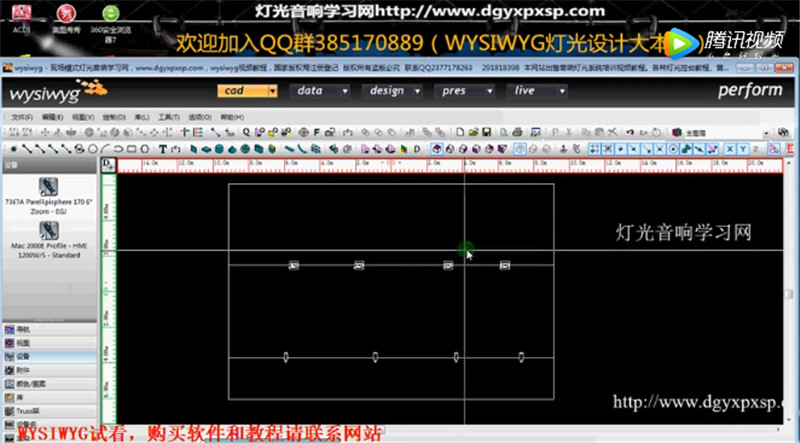Open the 导航 sidebar section
The image size is (800, 443).
(x=49, y=329)
